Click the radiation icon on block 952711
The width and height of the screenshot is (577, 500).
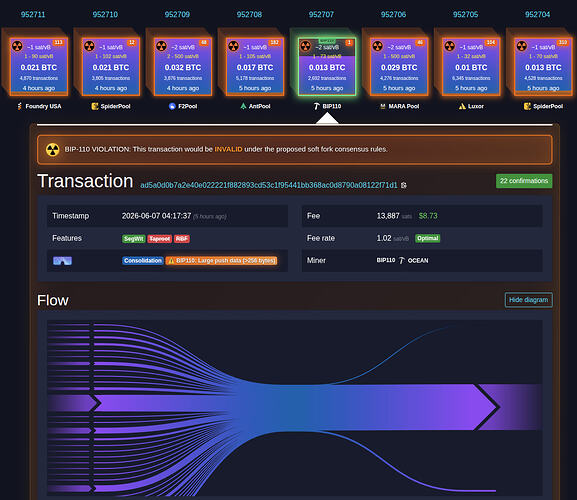[x=17, y=46]
